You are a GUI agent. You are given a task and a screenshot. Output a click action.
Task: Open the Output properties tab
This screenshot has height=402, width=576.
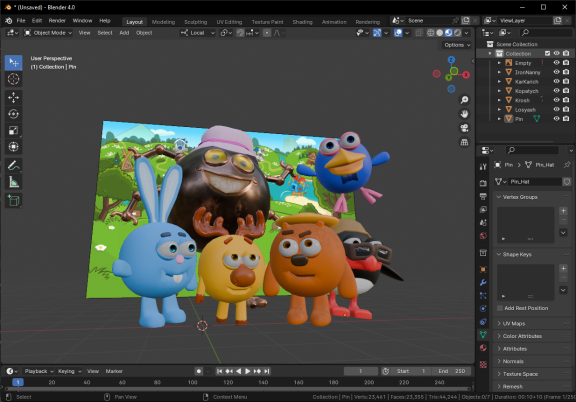tap(483, 196)
